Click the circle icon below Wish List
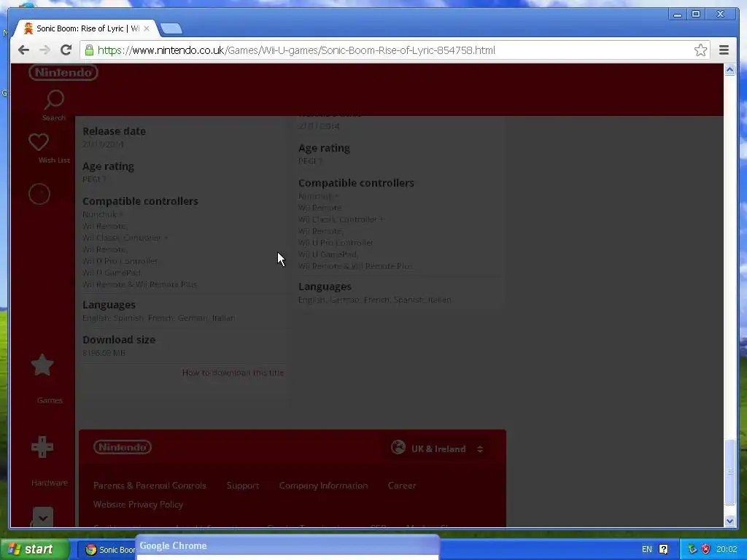This screenshot has height=560, width=747. 39,194
